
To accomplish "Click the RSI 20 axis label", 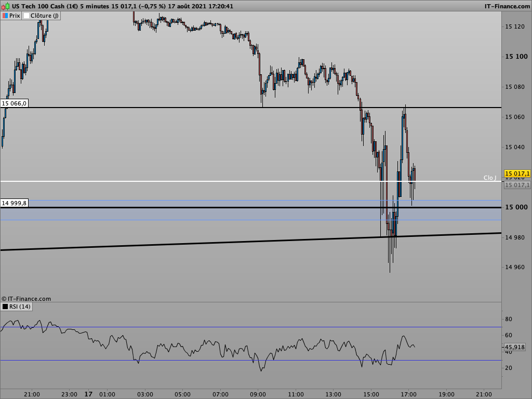I will coord(509,368).
